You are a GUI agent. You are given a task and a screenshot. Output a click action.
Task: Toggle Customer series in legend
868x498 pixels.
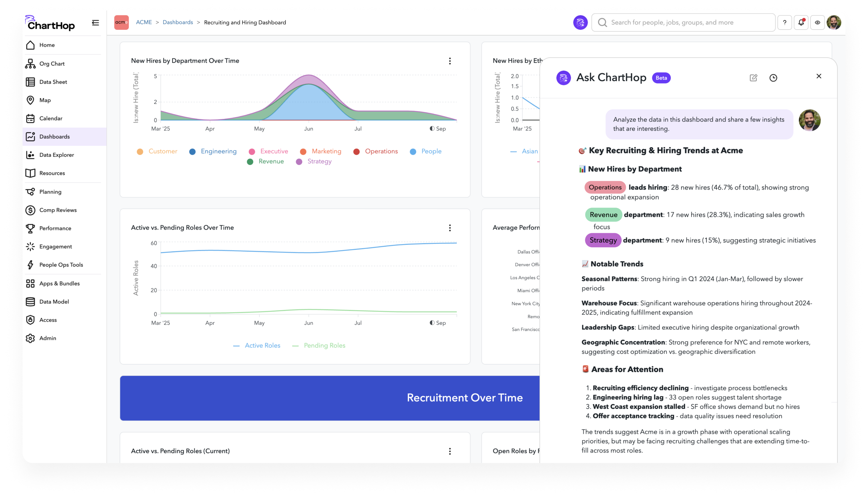pos(157,152)
